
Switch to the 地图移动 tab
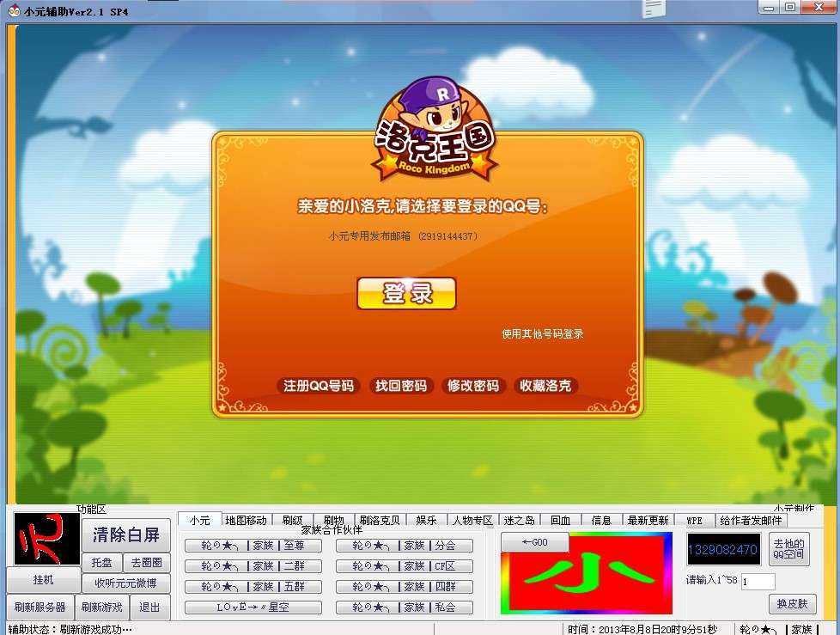246,520
